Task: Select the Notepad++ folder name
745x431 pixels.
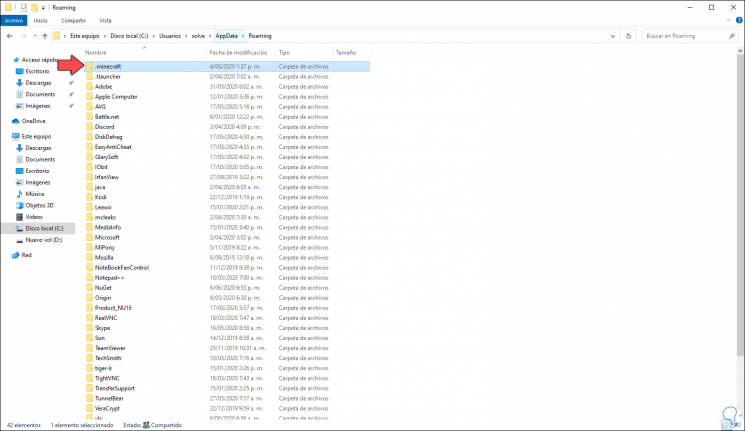Action: click(x=109, y=278)
